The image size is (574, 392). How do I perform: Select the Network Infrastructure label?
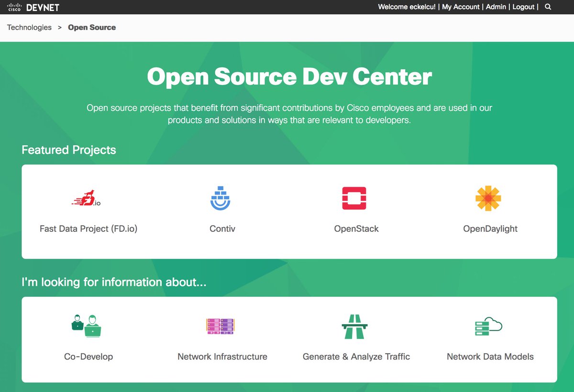222,357
